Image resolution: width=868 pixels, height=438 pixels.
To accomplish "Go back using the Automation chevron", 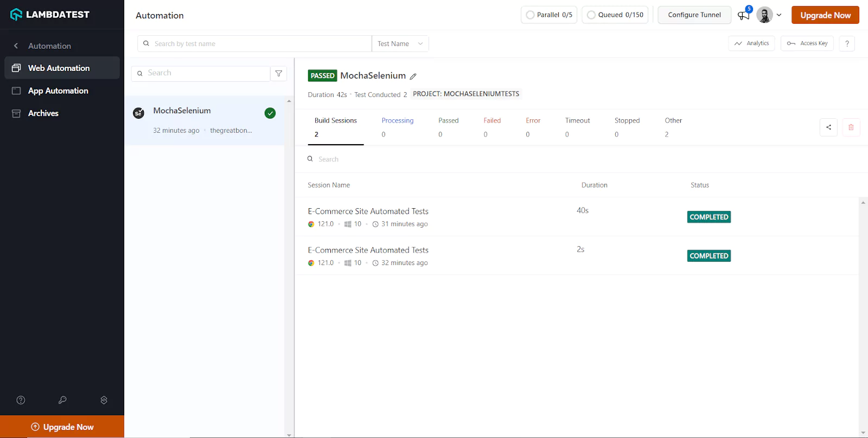I will click(16, 46).
